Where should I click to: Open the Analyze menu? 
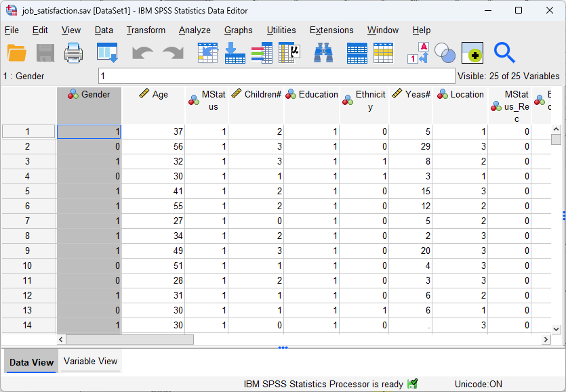pyautogui.click(x=195, y=30)
